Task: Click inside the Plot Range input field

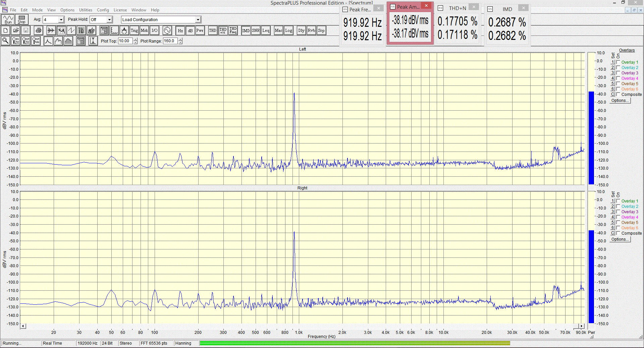Action: point(170,41)
